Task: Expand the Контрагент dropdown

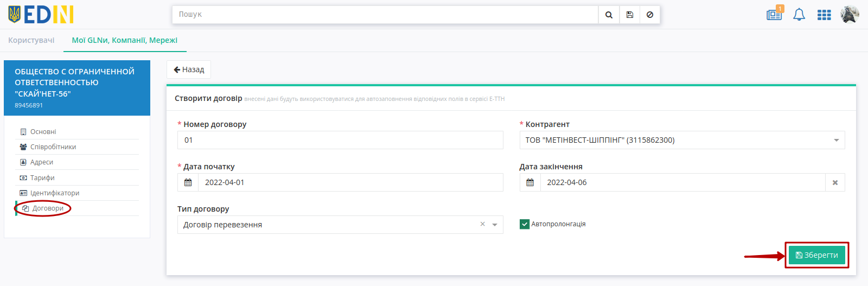Action: (836, 140)
